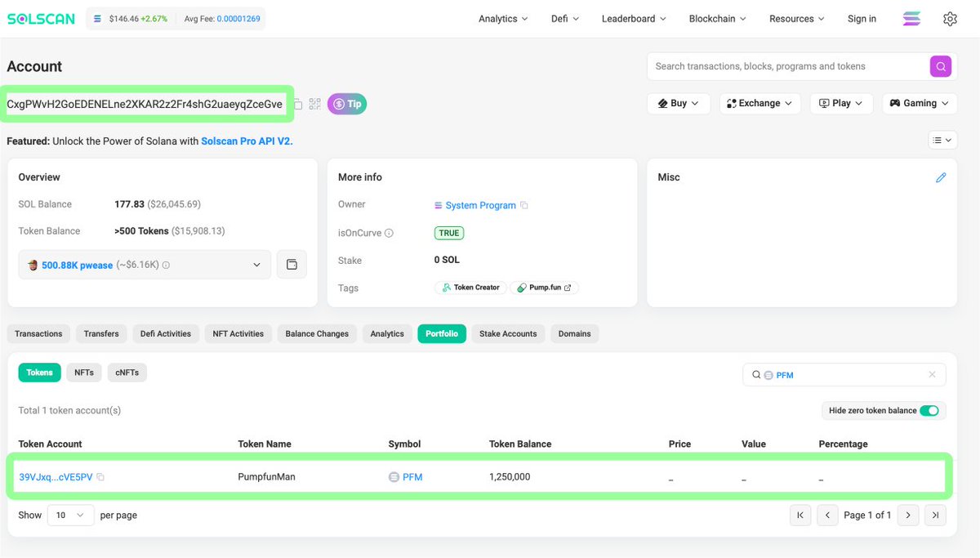The image size is (980, 558).
Task: Expand the Analytics menu
Action: coord(503,19)
